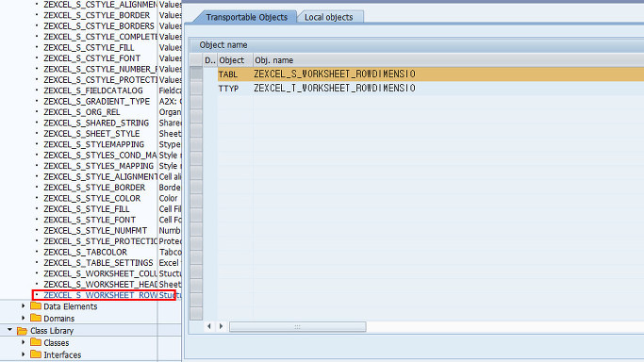Select ZEXCEL_S_WORKSHEET_ROWDIMENSIO object name
The width and height of the screenshot is (644, 362).
click(x=335, y=74)
